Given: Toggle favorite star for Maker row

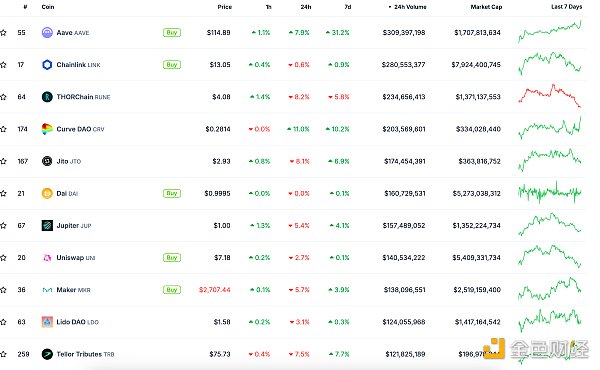Looking at the screenshot, I should click(3, 290).
